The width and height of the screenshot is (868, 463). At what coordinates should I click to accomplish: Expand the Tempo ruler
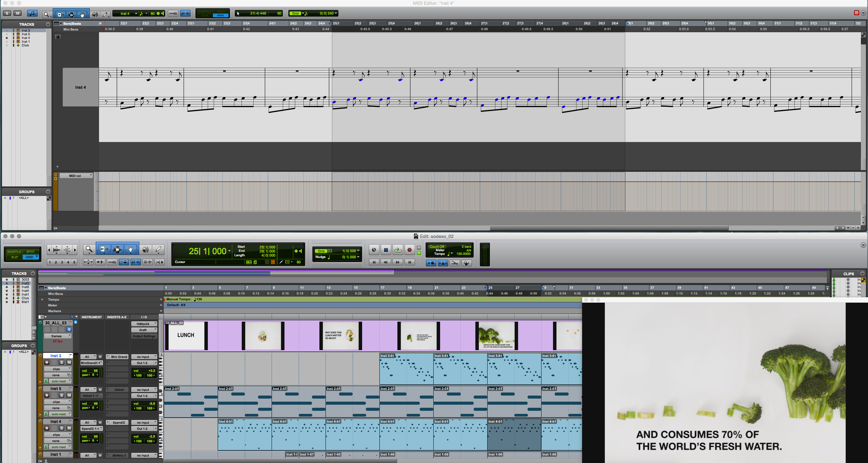coord(42,300)
